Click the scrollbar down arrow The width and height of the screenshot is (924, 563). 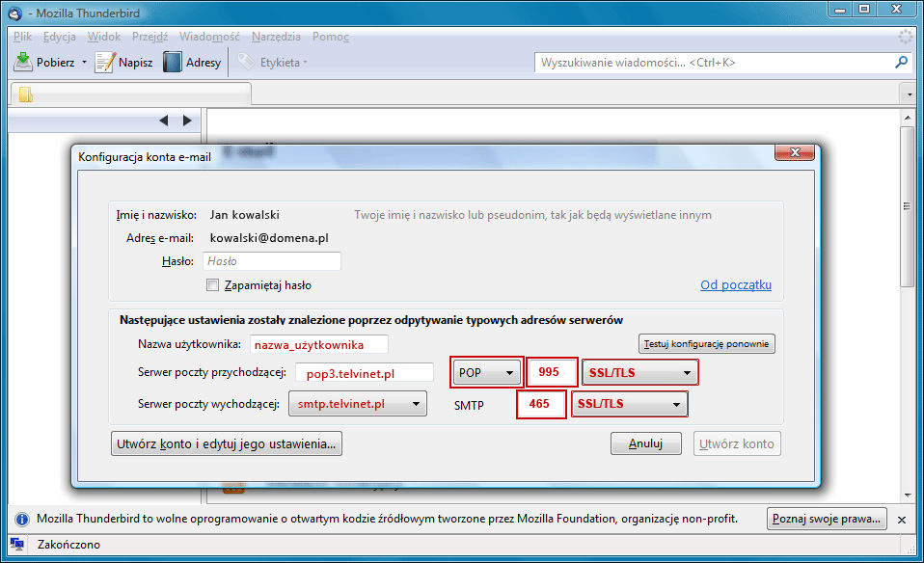point(907,496)
